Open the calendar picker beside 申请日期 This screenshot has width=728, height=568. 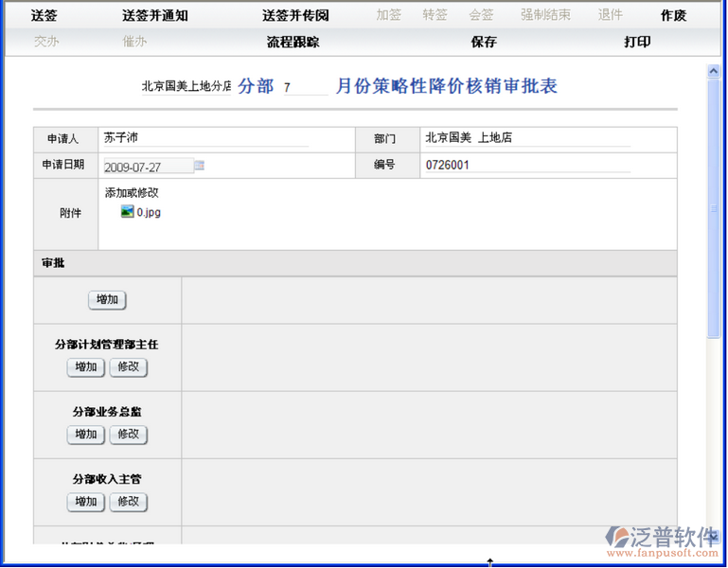click(200, 166)
